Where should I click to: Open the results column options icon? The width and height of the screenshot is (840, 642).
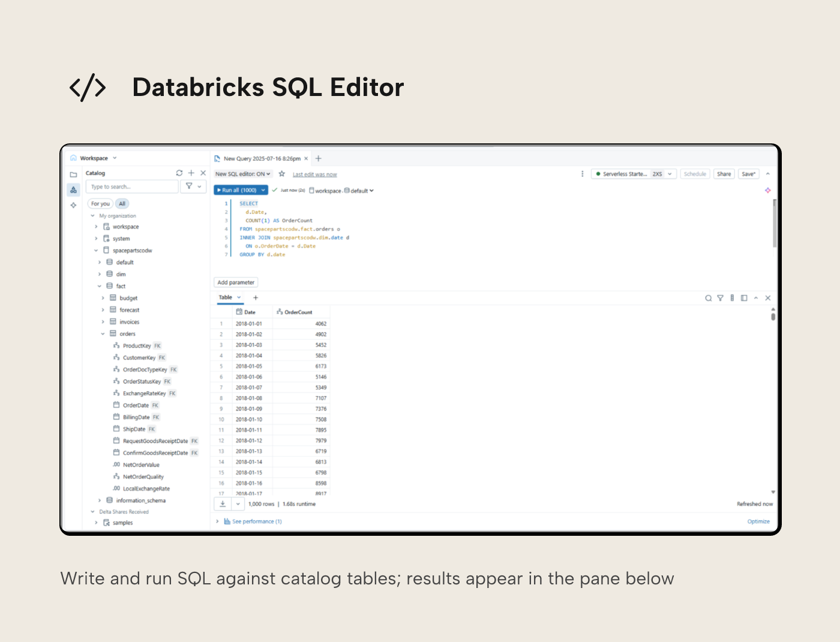click(732, 298)
